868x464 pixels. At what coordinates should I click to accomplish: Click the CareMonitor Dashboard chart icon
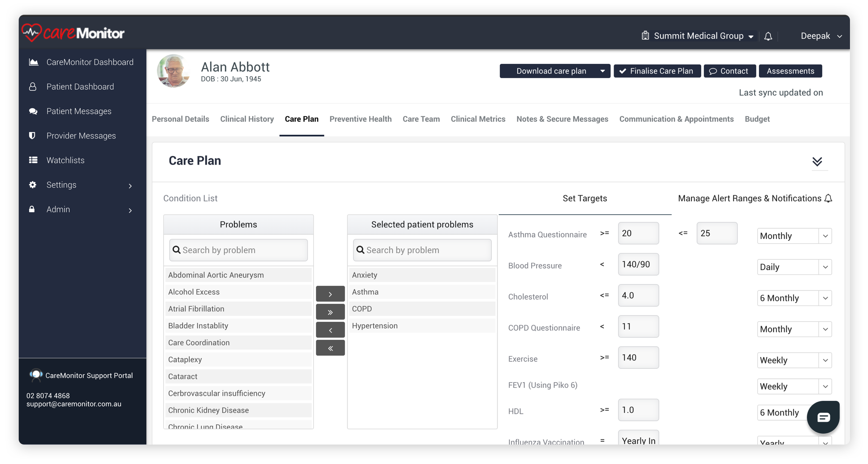coord(33,62)
